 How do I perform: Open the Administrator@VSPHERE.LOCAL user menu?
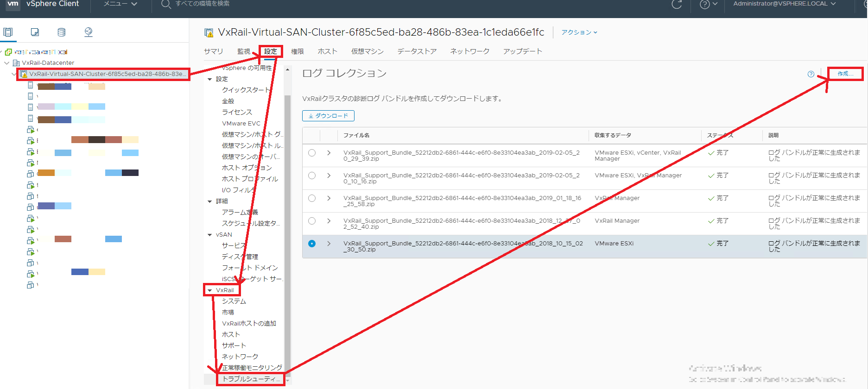tap(785, 4)
